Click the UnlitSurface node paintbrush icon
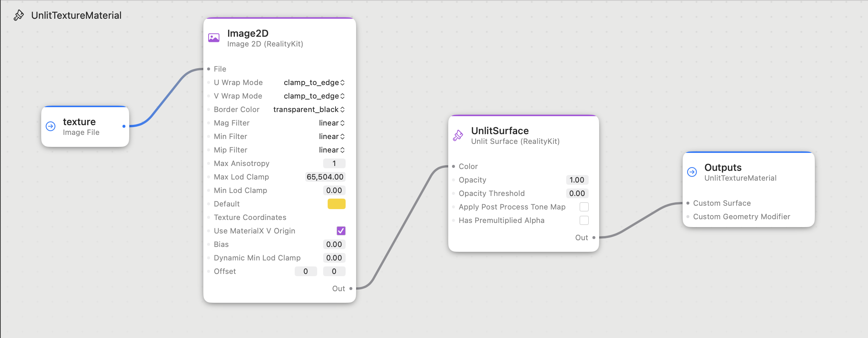868x338 pixels. tap(458, 135)
